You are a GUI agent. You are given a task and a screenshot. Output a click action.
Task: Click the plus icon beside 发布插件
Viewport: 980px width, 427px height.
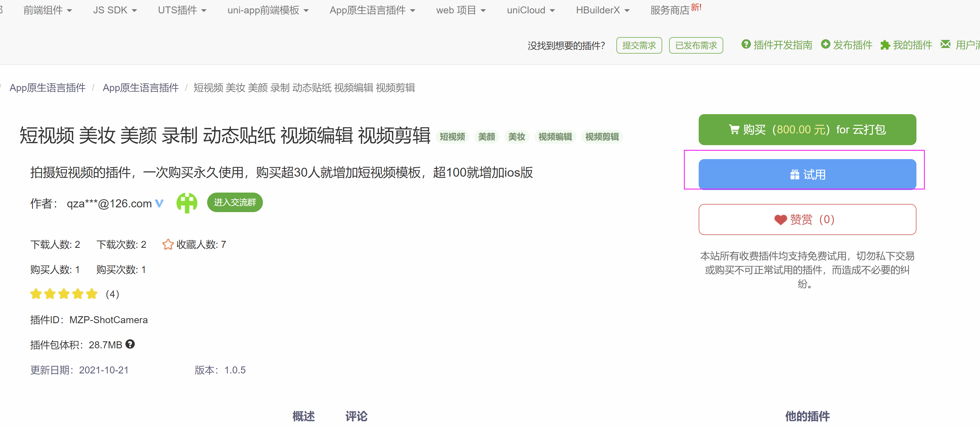825,44
